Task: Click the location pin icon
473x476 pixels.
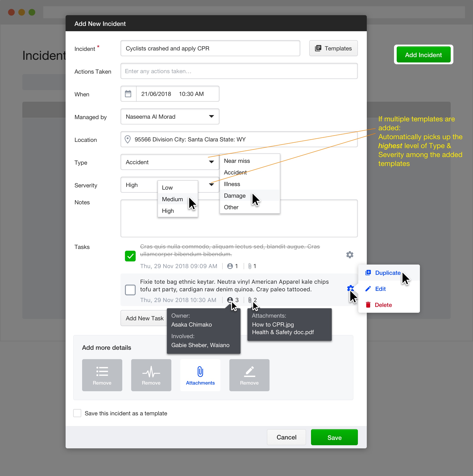Action: pyautogui.click(x=128, y=139)
